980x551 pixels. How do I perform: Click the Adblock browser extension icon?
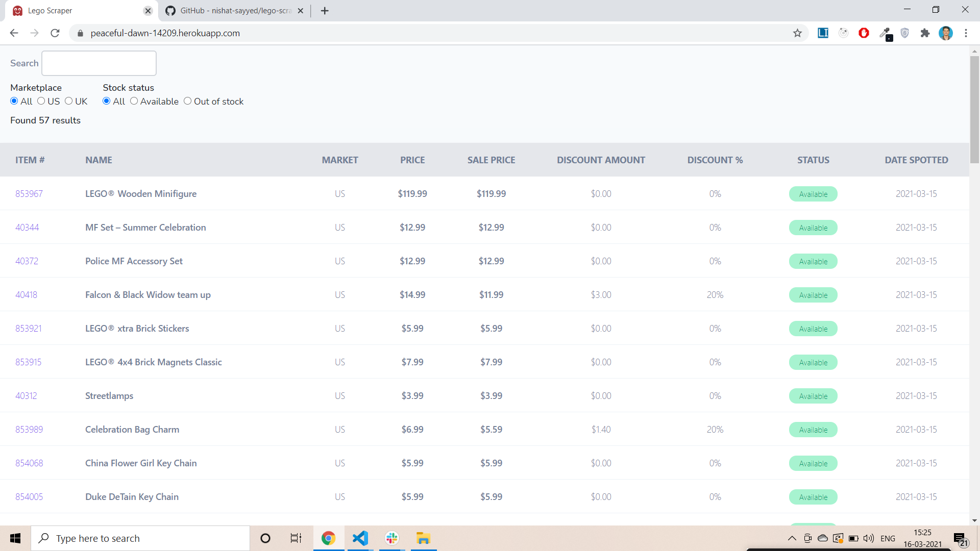(x=864, y=33)
